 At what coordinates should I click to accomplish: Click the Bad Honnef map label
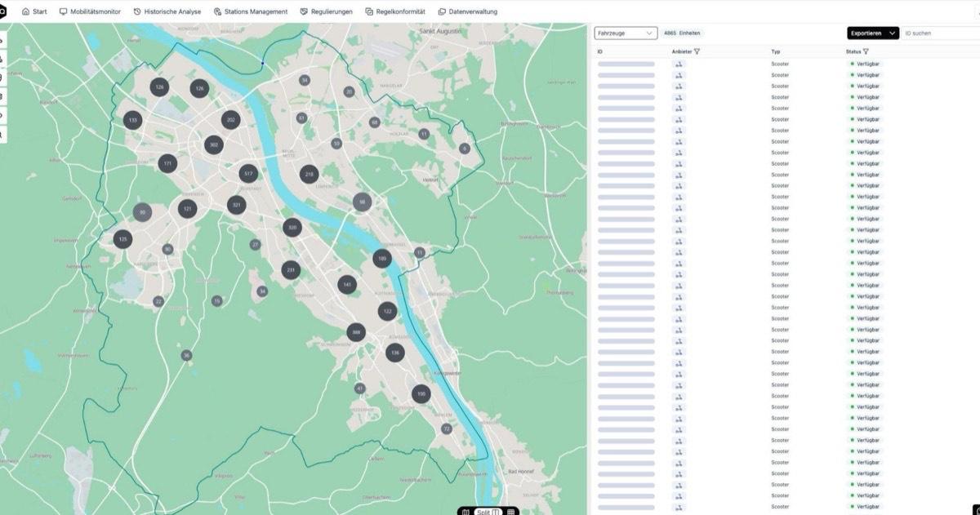pyautogui.click(x=520, y=472)
